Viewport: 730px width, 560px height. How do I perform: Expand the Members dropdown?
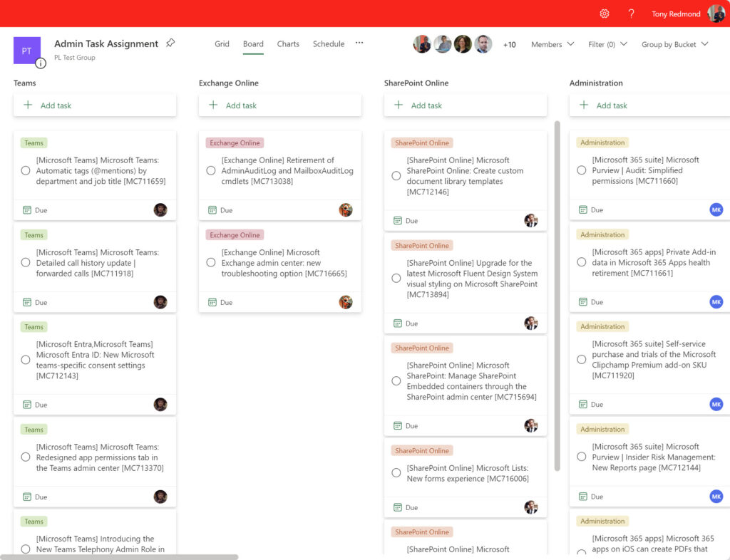coord(552,44)
